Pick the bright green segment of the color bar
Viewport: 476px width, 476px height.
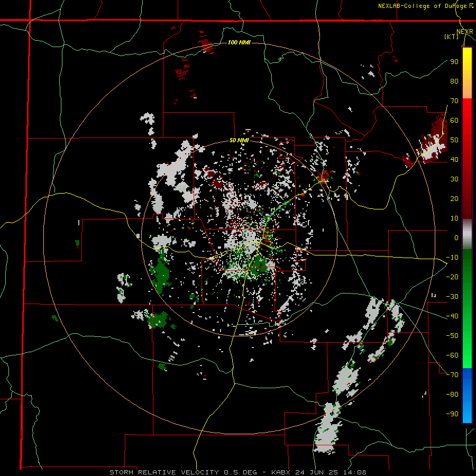[467, 343]
